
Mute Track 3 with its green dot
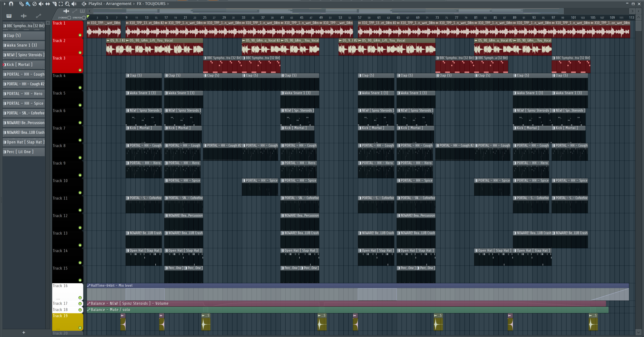point(80,70)
